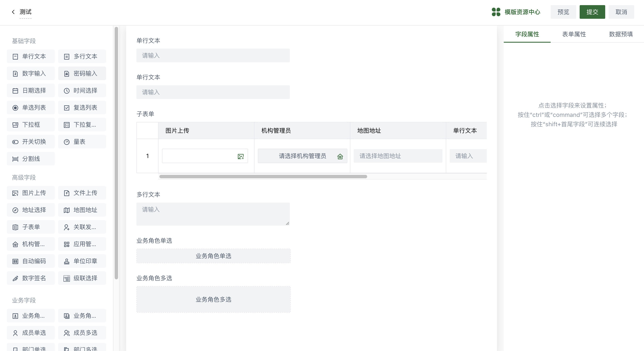Image resolution: width=644 pixels, height=351 pixels.
Task: Click the 业务角色多选 field label
Action: point(154,278)
